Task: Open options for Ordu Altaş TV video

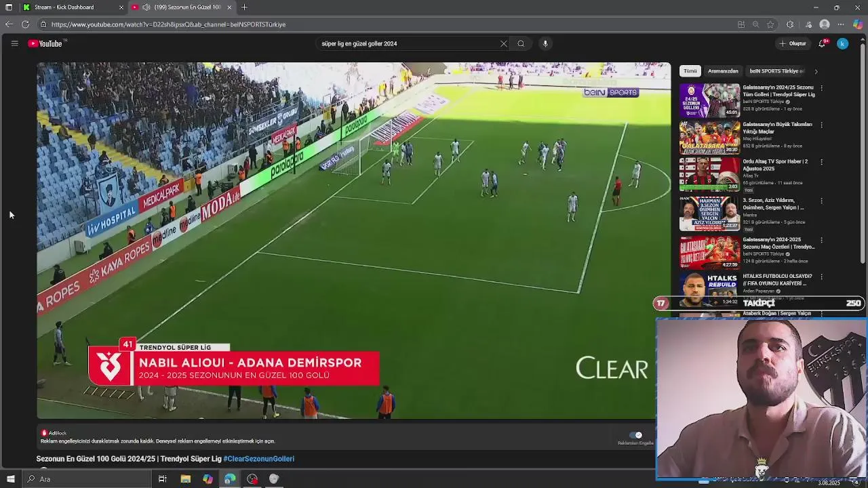Action: pos(821,163)
